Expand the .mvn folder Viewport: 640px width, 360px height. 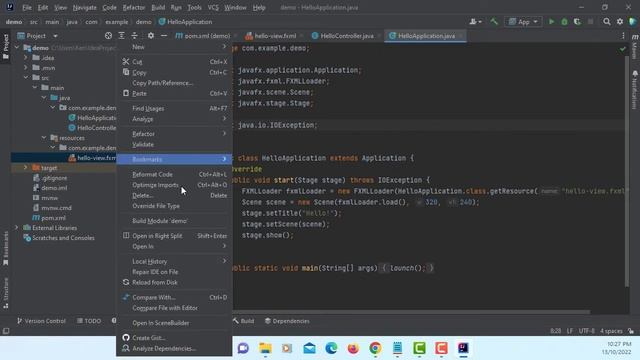point(26,68)
